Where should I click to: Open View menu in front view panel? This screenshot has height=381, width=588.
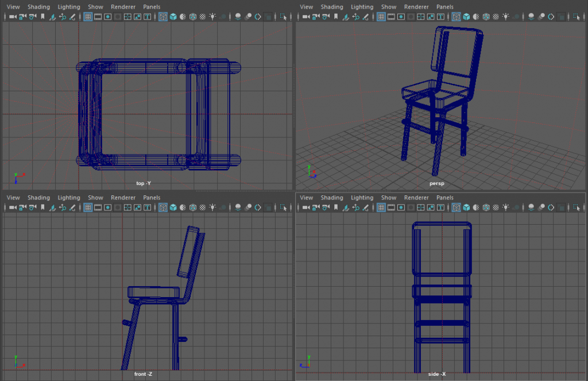[x=13, y=198]
